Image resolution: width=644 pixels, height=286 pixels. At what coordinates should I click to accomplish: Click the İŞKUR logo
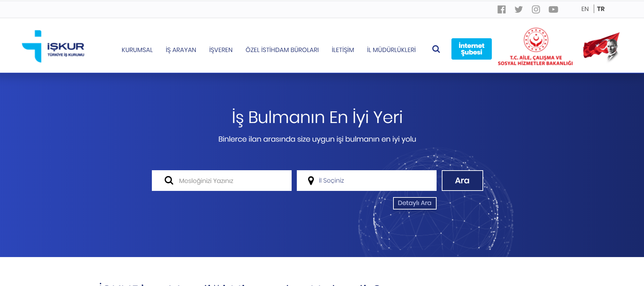coord(53,47)
